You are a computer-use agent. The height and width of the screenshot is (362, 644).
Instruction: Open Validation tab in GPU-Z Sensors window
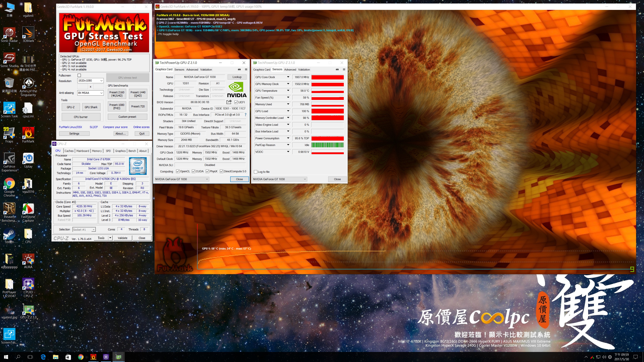tap(304, 69)
